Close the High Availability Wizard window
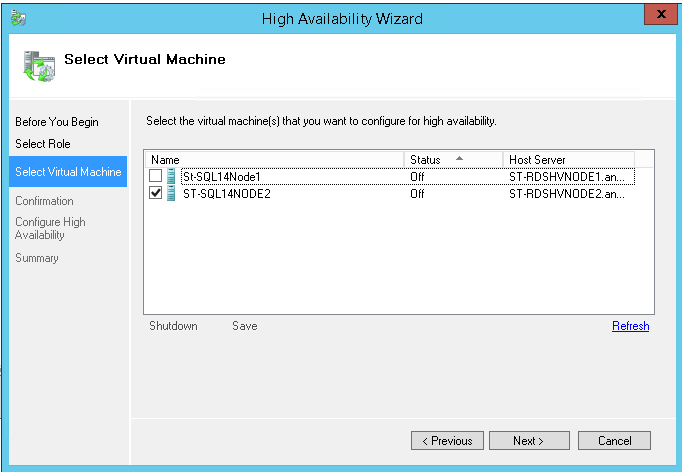 [x=661, y=14]
